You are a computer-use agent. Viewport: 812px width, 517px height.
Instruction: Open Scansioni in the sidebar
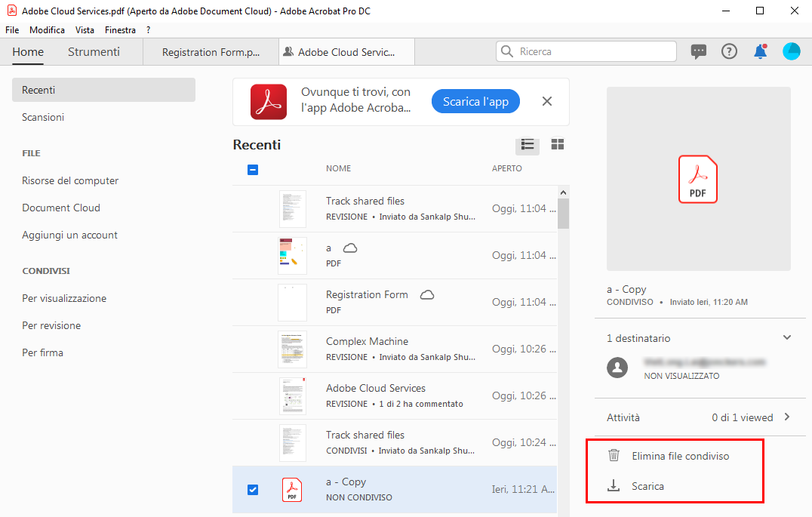(x=43, y=117)
